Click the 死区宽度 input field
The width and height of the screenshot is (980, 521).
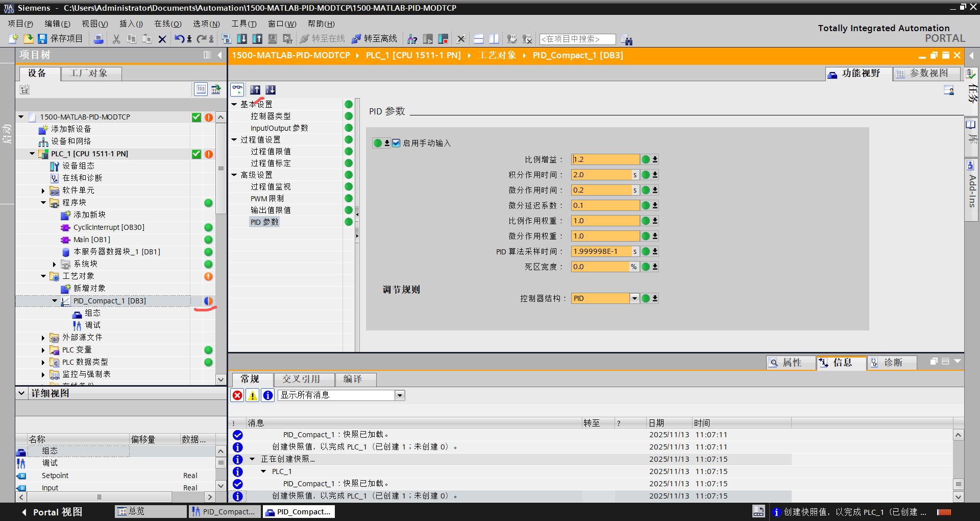[x=600, y=267]
